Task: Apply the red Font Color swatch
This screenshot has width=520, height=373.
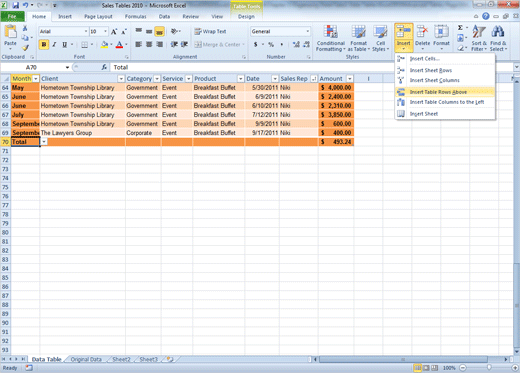Action: [119, 44]
